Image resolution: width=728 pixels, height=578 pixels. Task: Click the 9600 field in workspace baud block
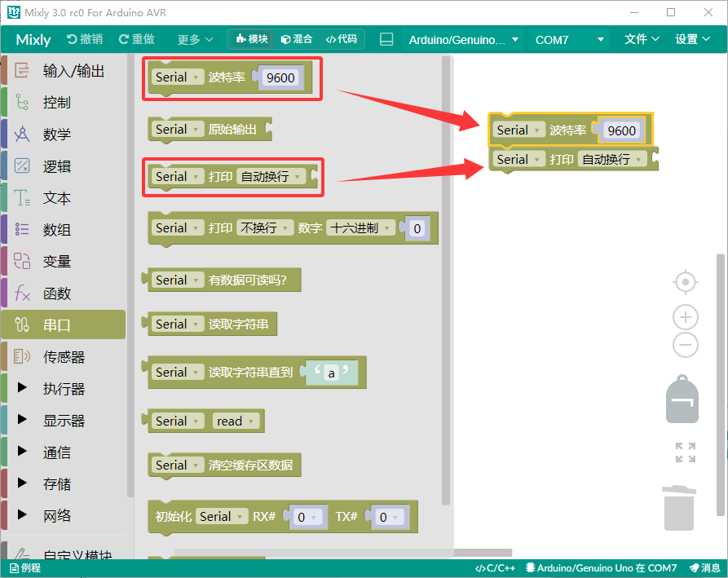(x=622, y=130)
